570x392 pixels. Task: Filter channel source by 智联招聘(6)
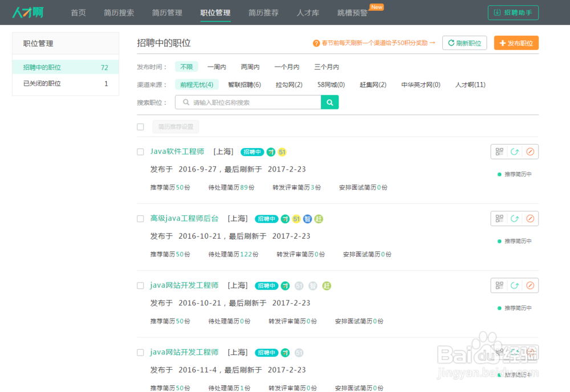point(245,85)
